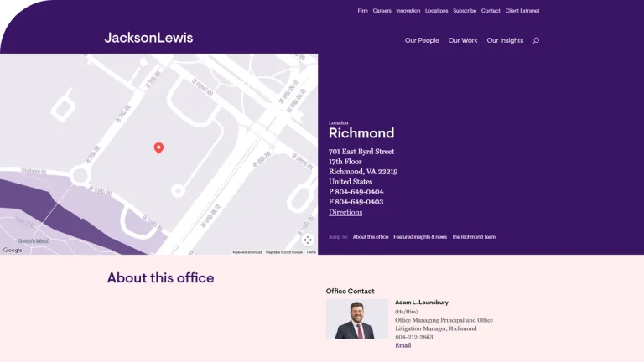The height and width of the screenshot is (362, 644).
Task: Click address 701 East Byrd Street
Action: 361,152
